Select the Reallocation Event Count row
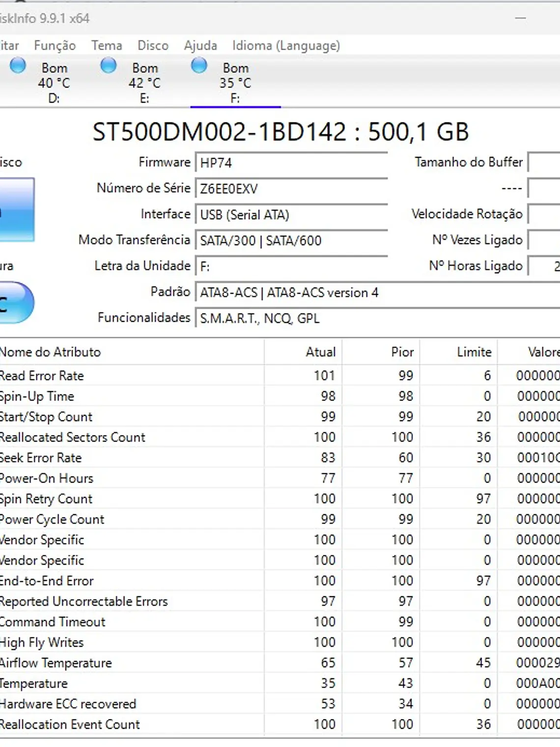560x747 pixels. tap(280, 724)
